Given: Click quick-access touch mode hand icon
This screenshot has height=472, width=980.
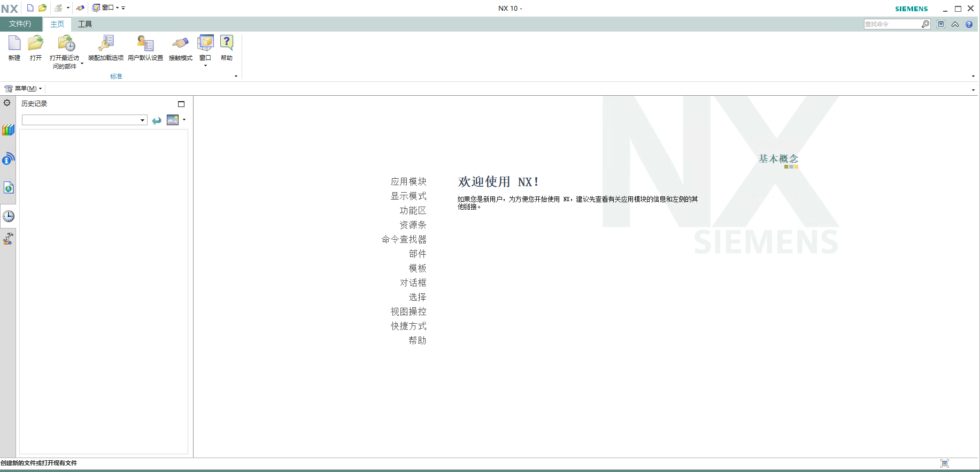Looking at the screenshot, I should click(x=80, y=8).
